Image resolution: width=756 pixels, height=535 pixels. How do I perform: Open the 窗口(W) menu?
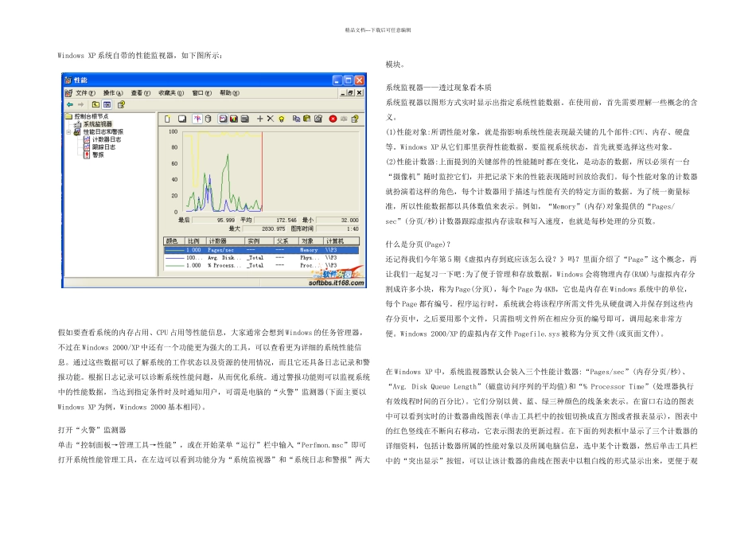(202, 92)
